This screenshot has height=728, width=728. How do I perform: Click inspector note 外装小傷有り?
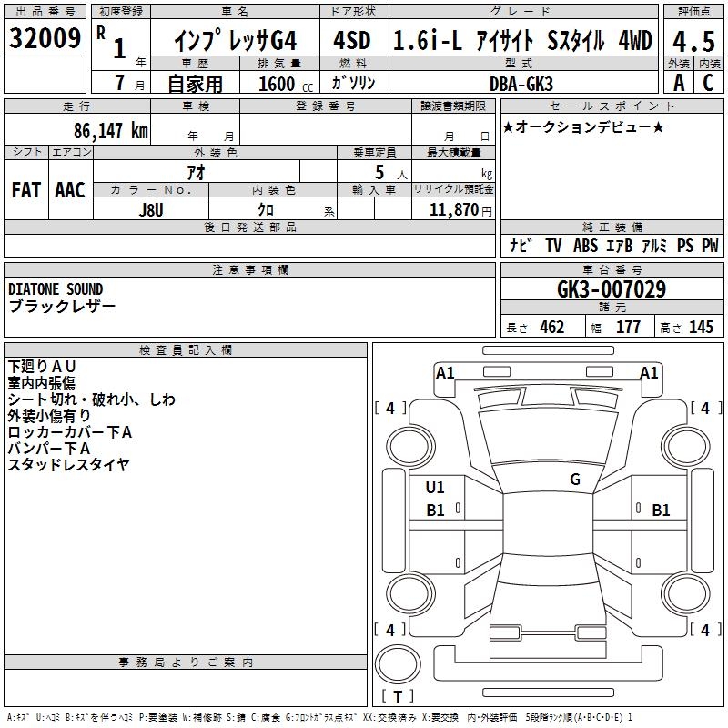(49, 416)
